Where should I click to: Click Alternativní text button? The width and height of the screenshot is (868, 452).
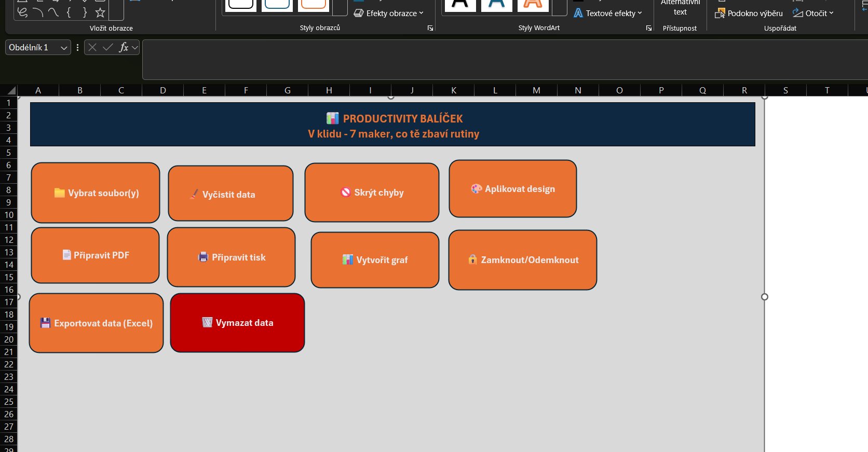tap(680, 7)
